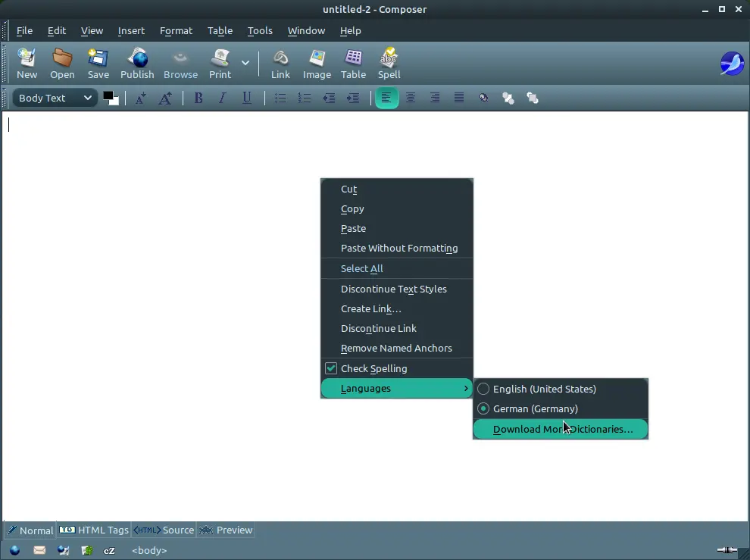Apply bold formatting with the B icon
Viewport: 750px width, 560px height.
click(x=198, y=98)
